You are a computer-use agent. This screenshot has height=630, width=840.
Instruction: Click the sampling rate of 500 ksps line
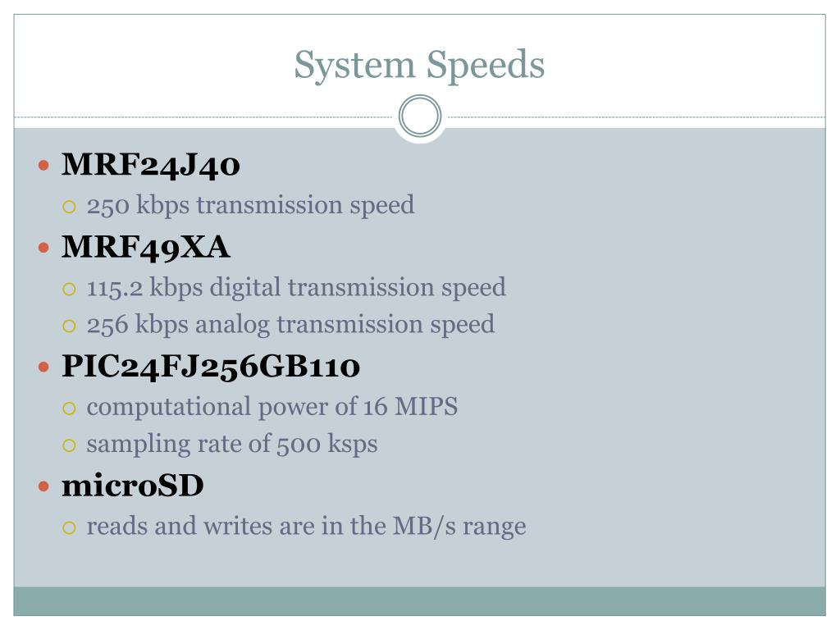point(232,445)
